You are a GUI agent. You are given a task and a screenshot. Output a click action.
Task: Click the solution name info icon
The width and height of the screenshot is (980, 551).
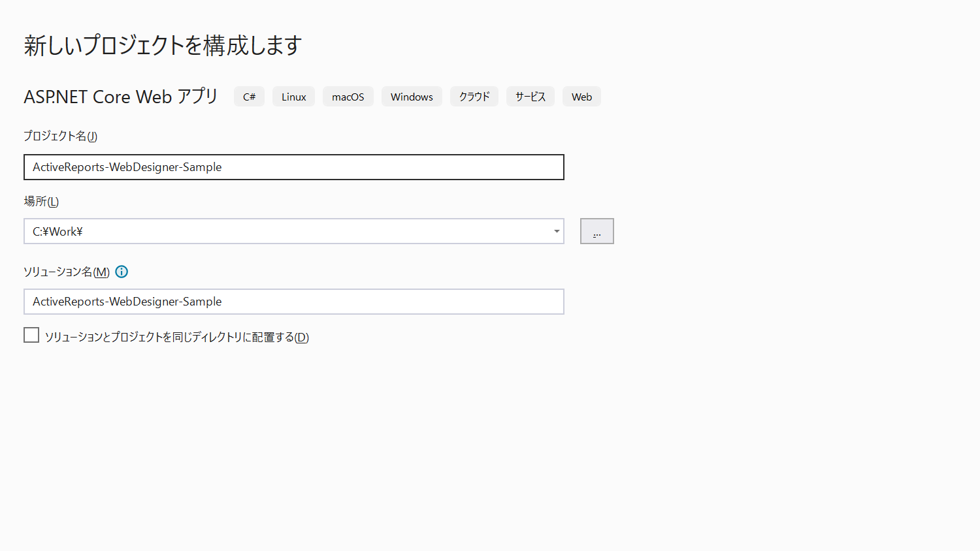122,272
